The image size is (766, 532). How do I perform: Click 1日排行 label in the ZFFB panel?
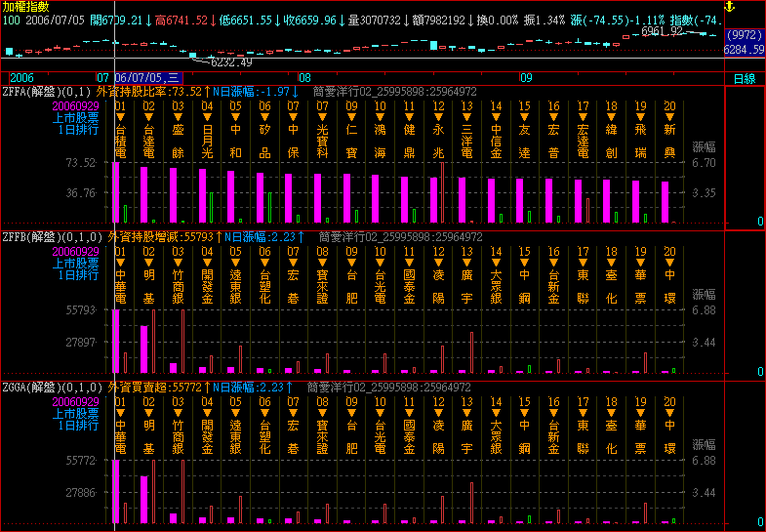point(78,275)
